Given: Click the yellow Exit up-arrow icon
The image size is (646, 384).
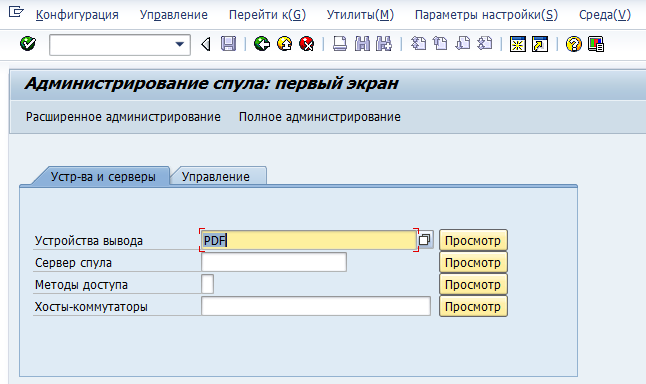Looking at the screenshot, I should tap(284, 44).
